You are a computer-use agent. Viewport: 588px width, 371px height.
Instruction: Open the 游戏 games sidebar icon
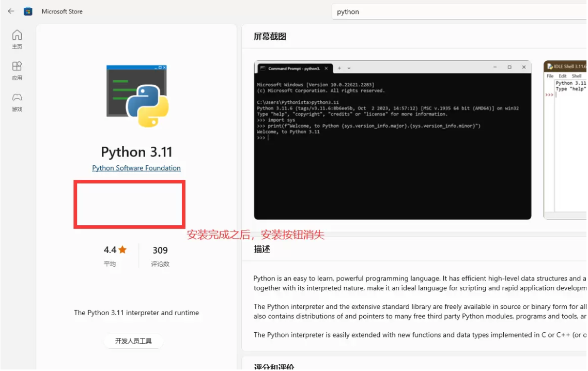pos(17,102)
